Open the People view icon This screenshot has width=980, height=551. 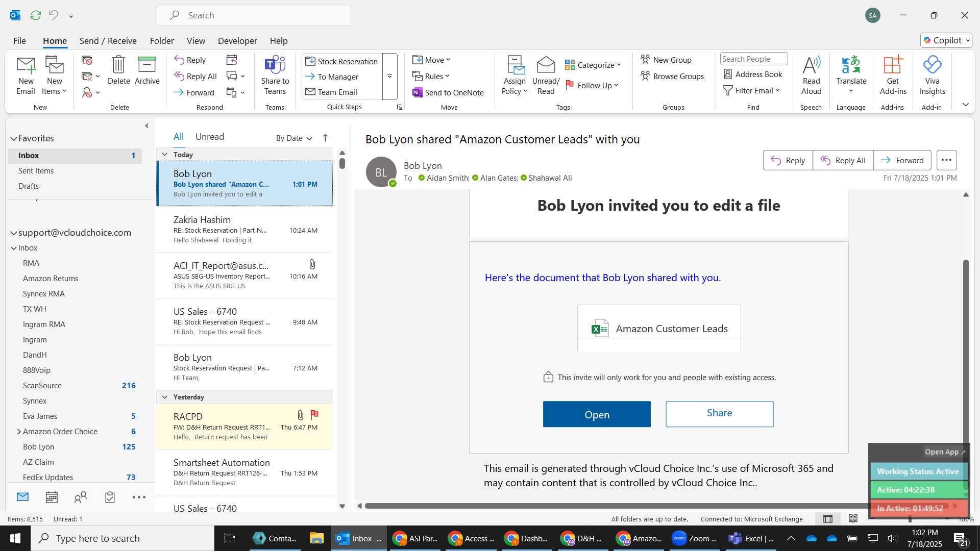point(81,497)
